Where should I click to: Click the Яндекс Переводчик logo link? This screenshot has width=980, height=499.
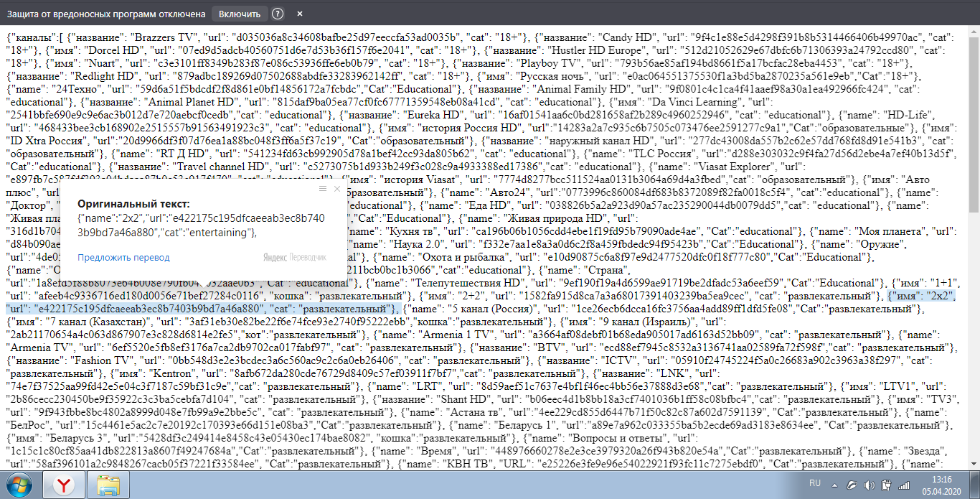tap(294, 257)
